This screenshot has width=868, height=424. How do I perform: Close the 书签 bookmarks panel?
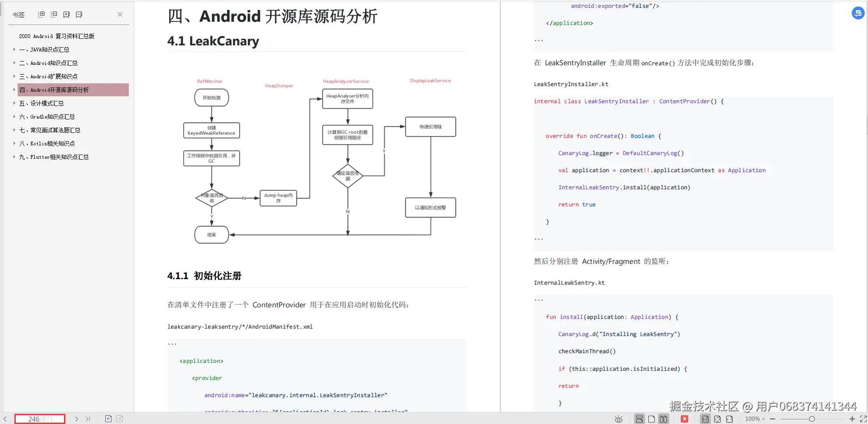[x=120, y=14]
